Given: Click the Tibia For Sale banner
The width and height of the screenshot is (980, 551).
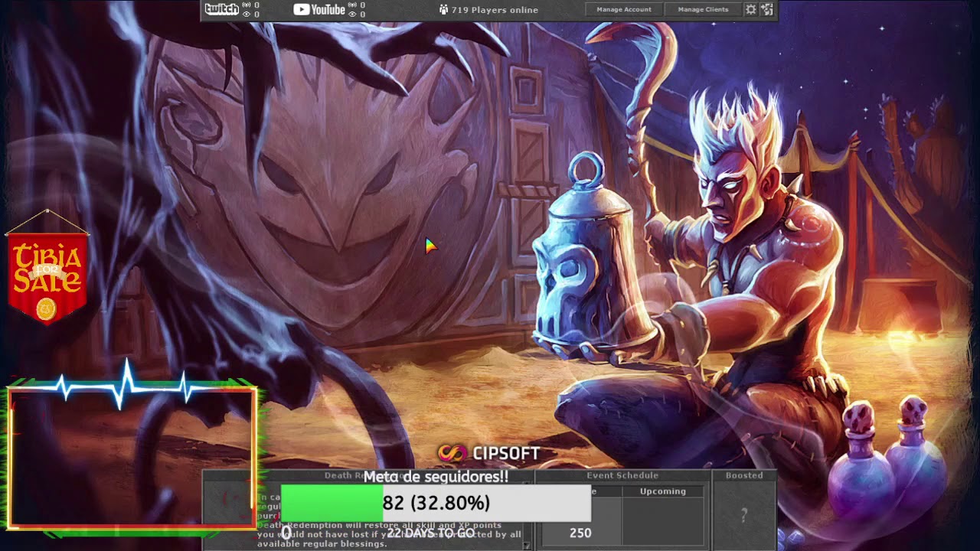Looking at the screenshot, I should 47,269.
